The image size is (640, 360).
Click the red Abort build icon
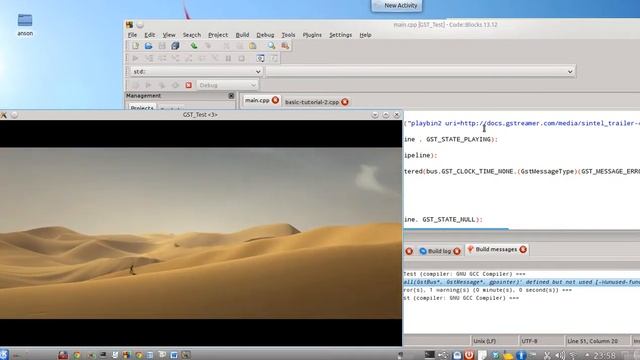(x=189, y=85)
